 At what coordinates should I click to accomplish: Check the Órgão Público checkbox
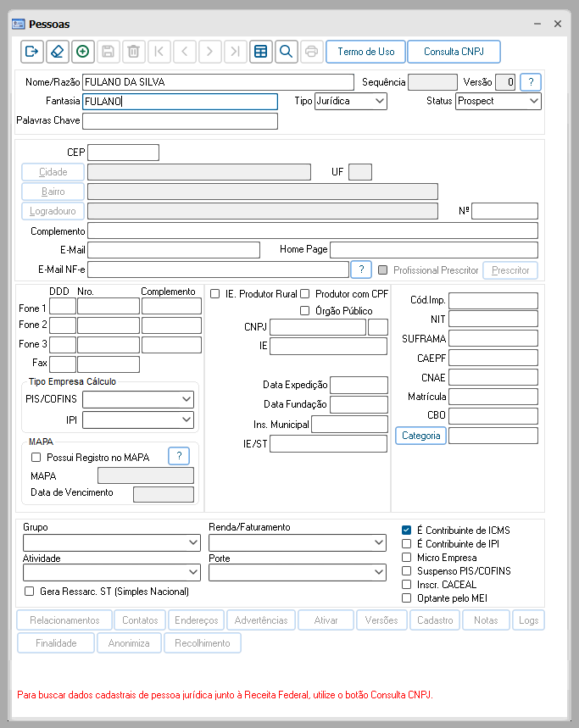coord(304,310)
